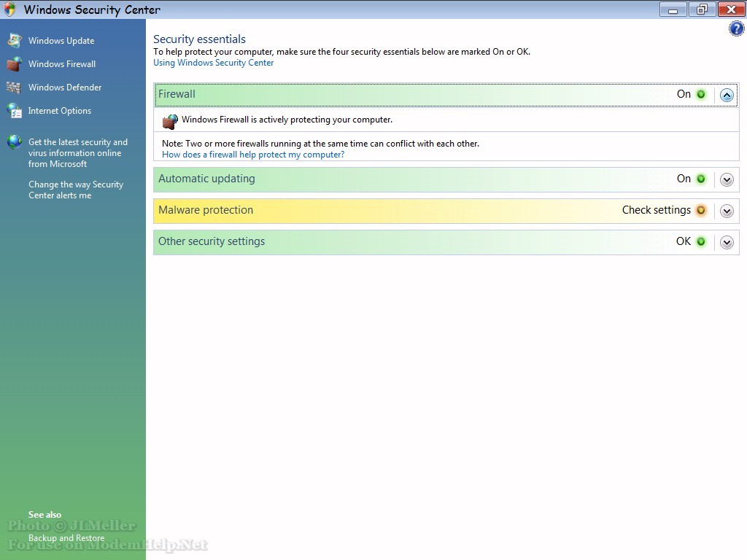Close the Windows Security Center window
The height and width of the screenshot is (560, 747).
click(x=731, y=9)
